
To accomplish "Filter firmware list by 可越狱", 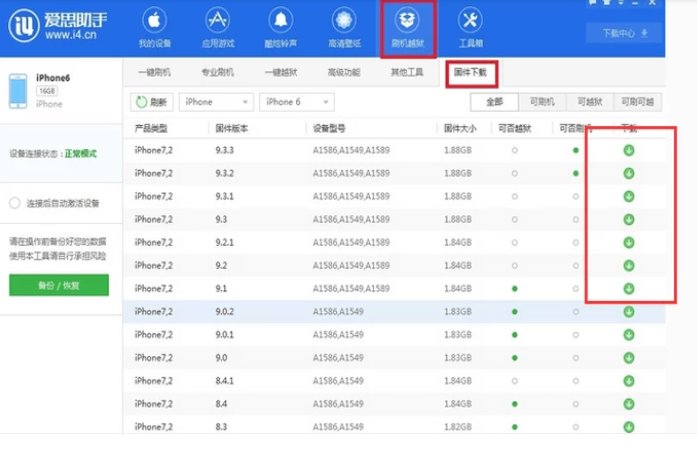I will pos(590,102).
